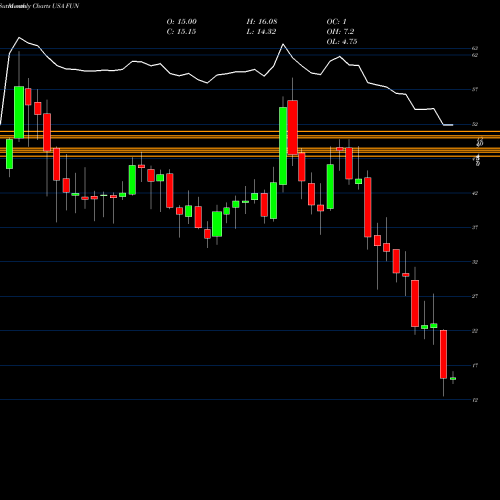
Task: Click the 52 price axis label
Action: coord(475,124)
